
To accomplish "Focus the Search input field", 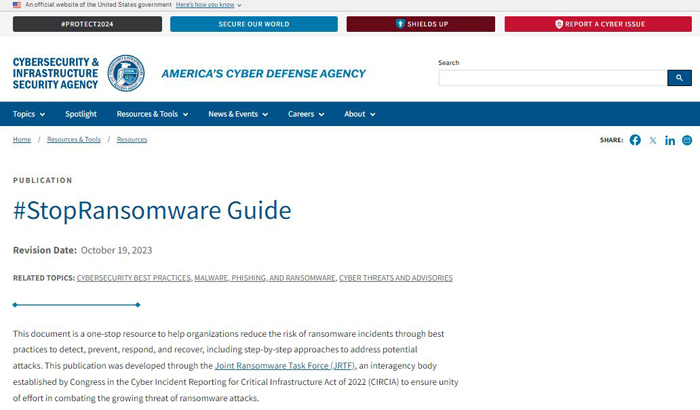I will click(x=553, y=78).
